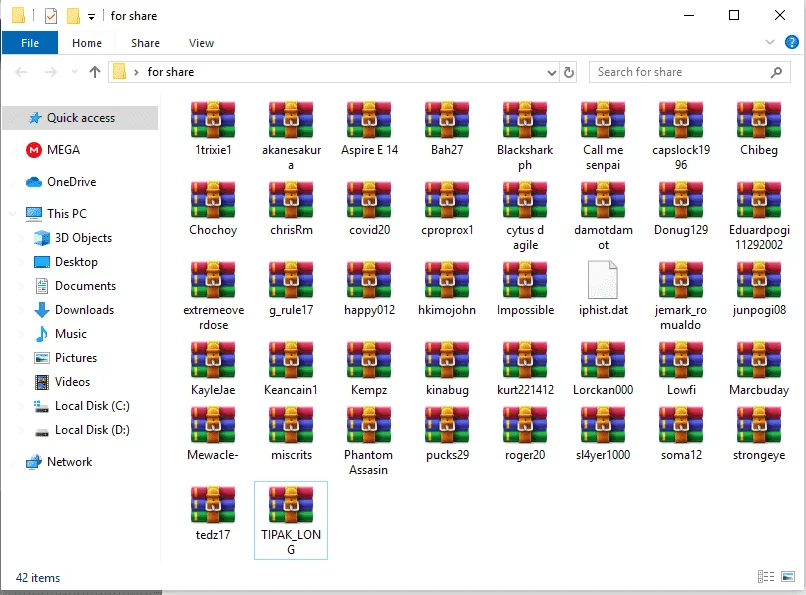The image size is (806, 595).
Task: Open recent locations dropdown arrow
Action: 75,72
